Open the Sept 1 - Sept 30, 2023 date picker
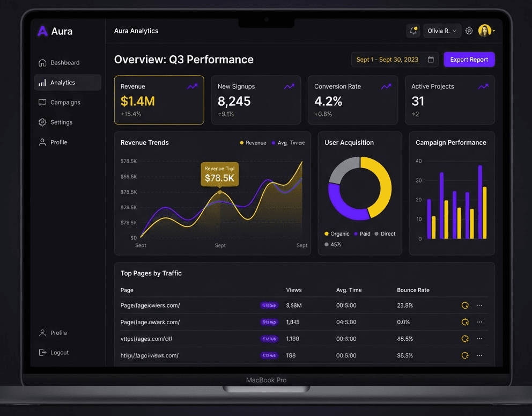Screen dimensions: 532x416 click(x=395, y=60)
